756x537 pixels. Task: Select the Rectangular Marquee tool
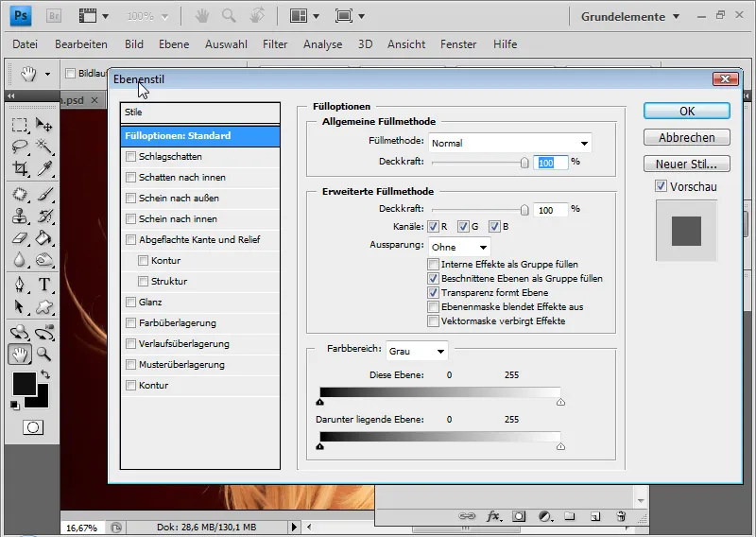19,125
